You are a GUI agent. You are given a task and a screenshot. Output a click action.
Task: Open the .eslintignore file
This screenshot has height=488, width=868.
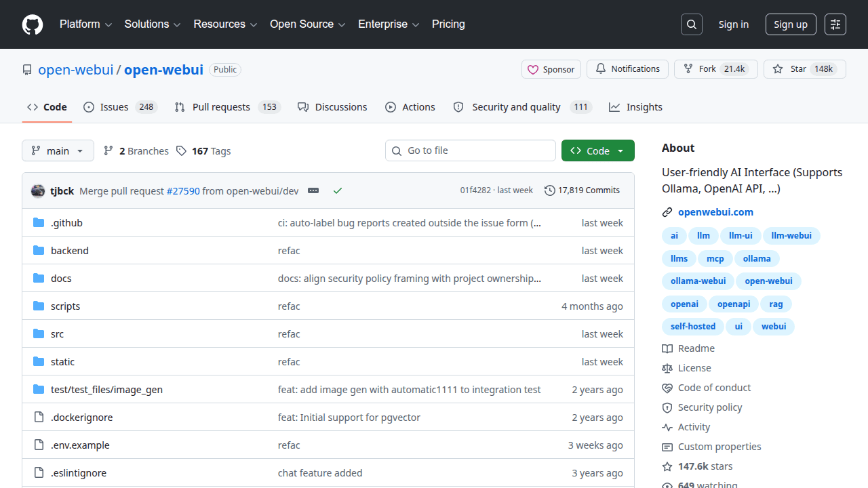(x=79, y=472)
